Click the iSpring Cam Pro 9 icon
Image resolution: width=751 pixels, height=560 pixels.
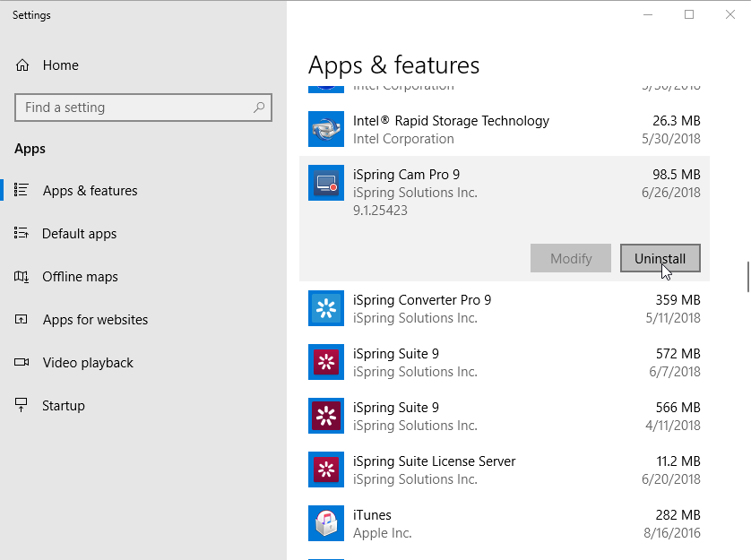click(325, 183)
